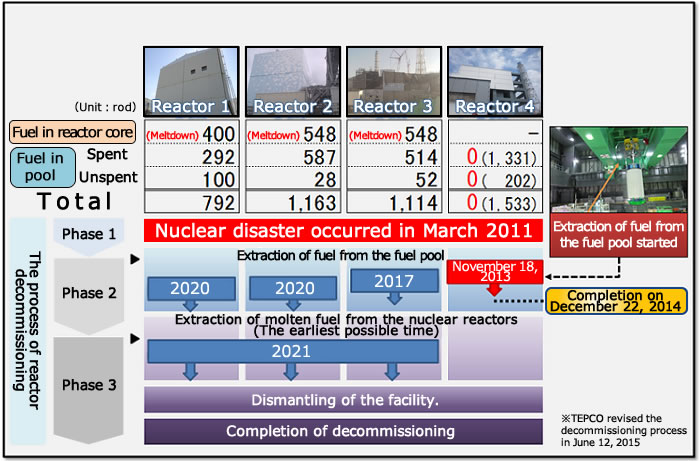The height and width of the screenshot is (461, 700).
Task: Select the orange 'Fuel in reactor core' label
Action: (74, 132)
